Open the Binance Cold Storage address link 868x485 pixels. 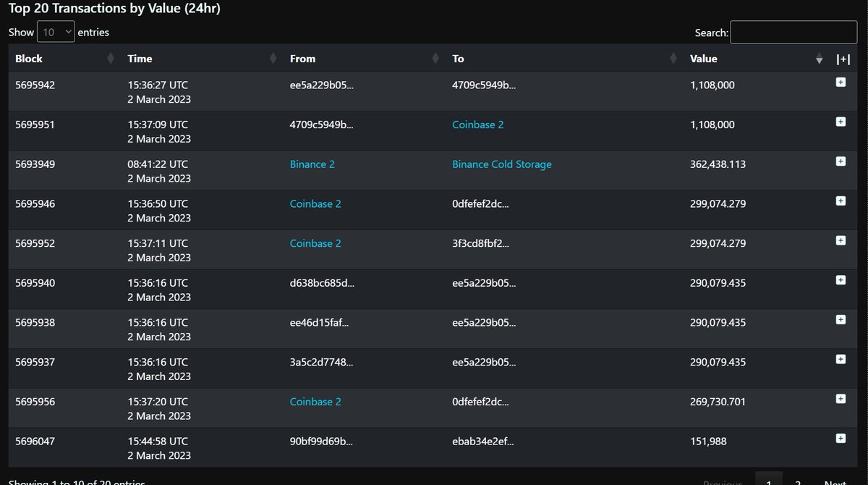tap(502, 164)
